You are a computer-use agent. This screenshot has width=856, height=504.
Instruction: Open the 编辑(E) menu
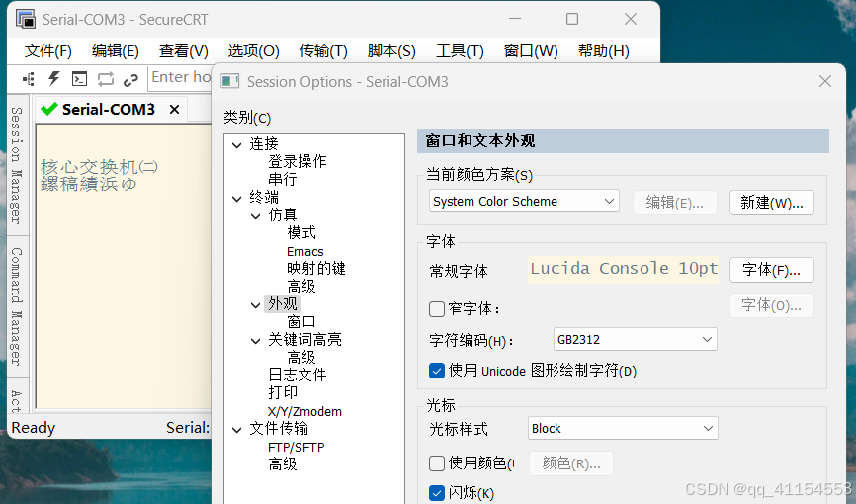pyautogui.click(x=116, y=51)
